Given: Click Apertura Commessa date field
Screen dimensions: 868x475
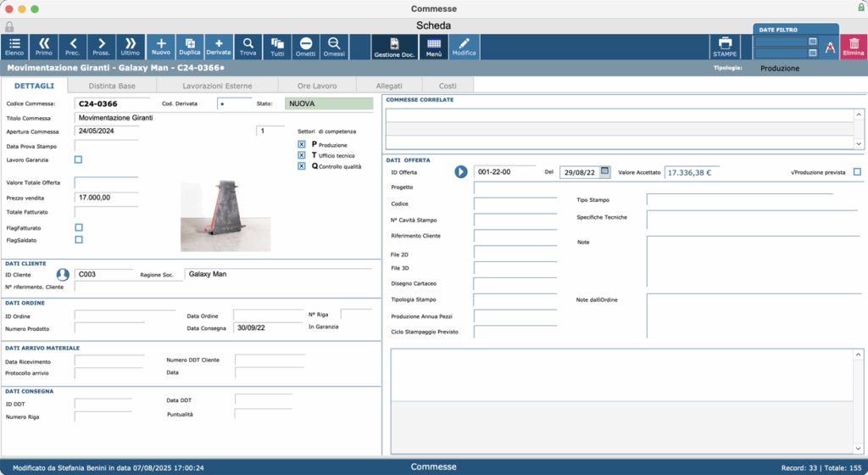Looking at the screenshot, I should point(106,131).
